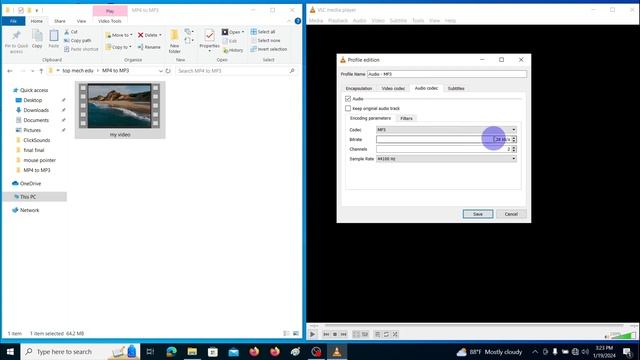This screenshot has height=360, width=640.
Task: Click Cut in the Clipboard group
Action: pos(71,32)
